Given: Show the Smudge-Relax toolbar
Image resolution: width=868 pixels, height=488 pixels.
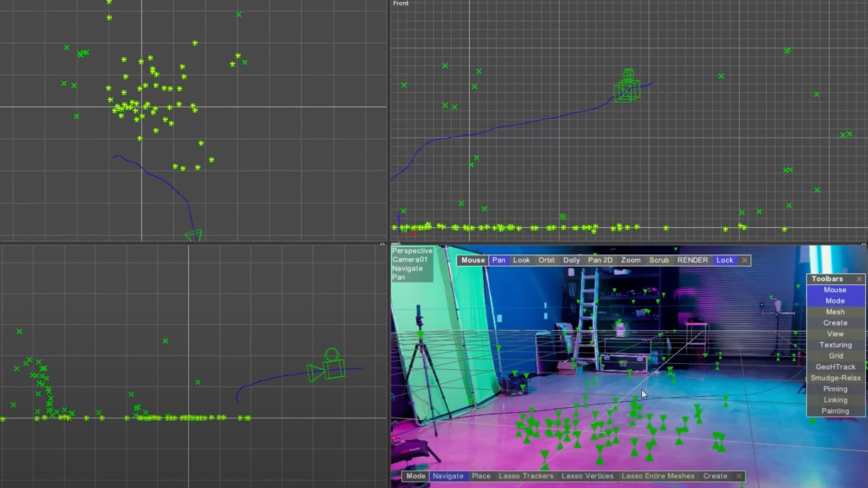Looking at the screenshot, I should click(x=835, y=378).
